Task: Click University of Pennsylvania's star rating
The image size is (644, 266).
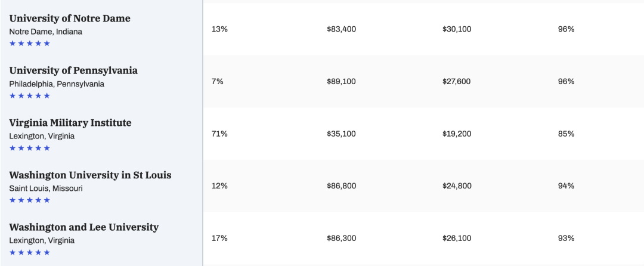Action: 30,95
